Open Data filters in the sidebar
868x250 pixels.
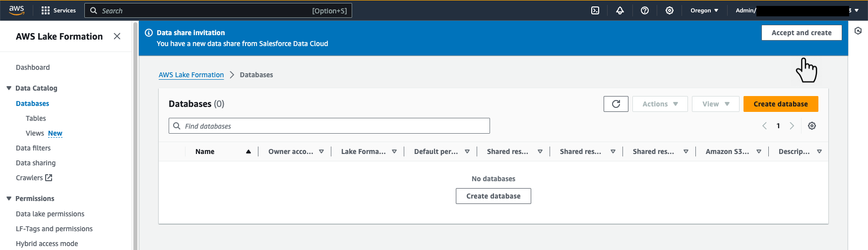click(33, 148)
